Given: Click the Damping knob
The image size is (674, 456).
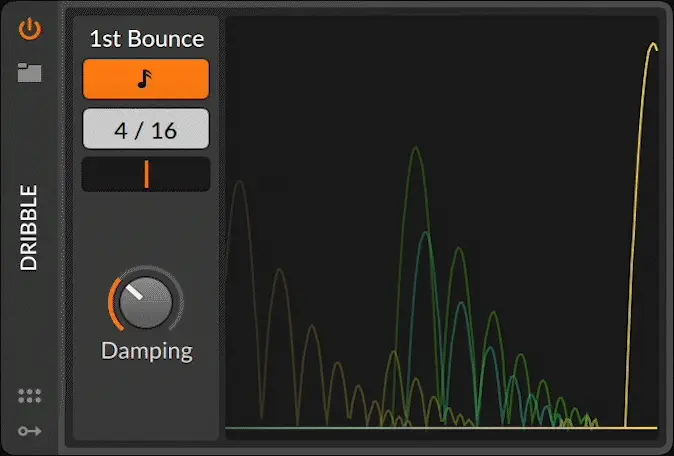Looking at the screenshot, I should (147, 303).
